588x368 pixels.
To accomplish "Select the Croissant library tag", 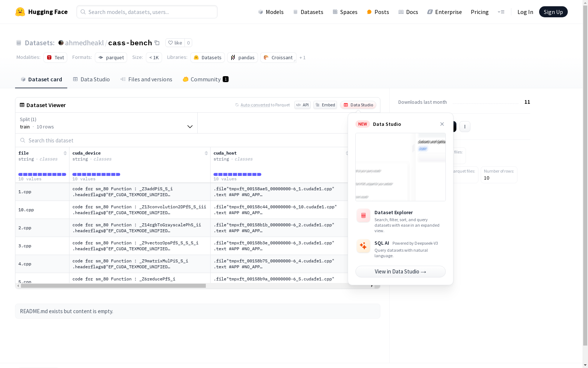I will pyautogui.click(x=278, y=57).
